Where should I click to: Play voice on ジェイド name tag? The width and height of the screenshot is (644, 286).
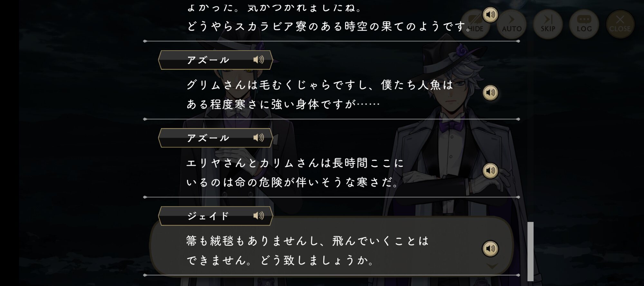click(259, 215)
